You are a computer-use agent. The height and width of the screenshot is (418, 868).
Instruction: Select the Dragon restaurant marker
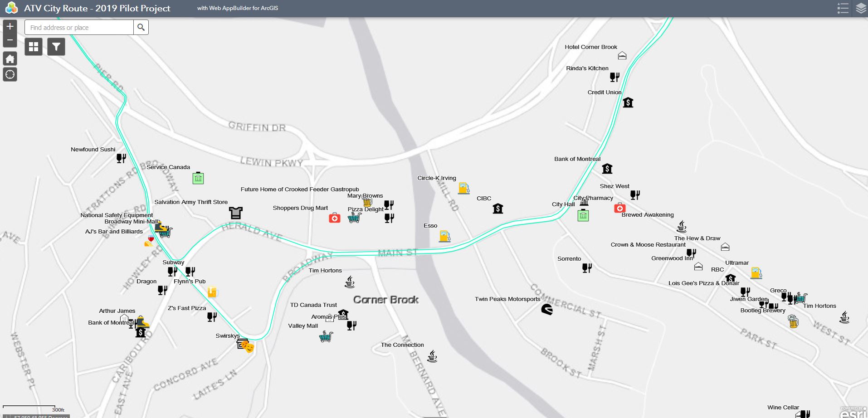click(162, 290)
